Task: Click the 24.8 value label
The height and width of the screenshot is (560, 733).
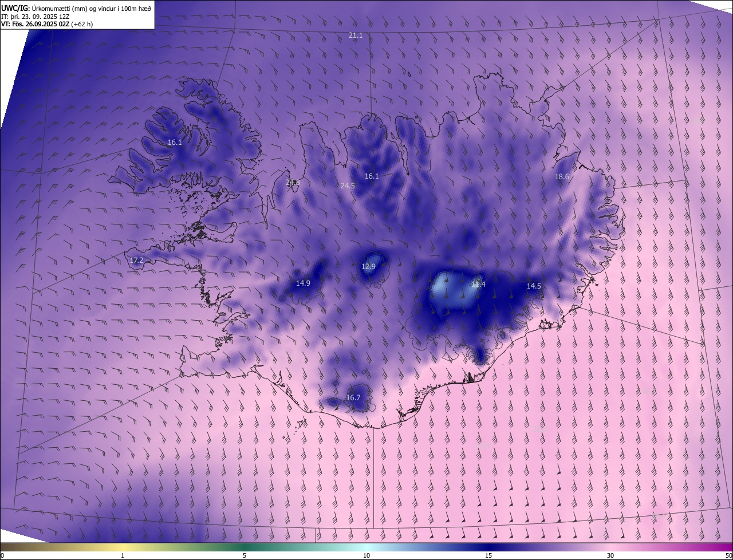Action: tap(293, 183)
